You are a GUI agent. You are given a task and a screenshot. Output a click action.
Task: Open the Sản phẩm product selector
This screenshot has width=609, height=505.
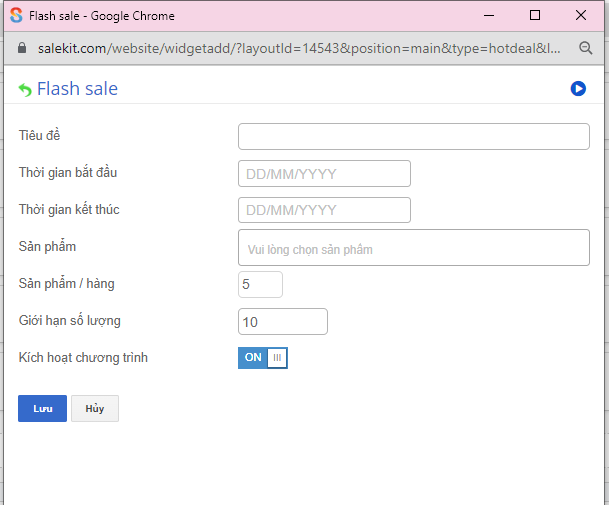(x=413, y=248)
